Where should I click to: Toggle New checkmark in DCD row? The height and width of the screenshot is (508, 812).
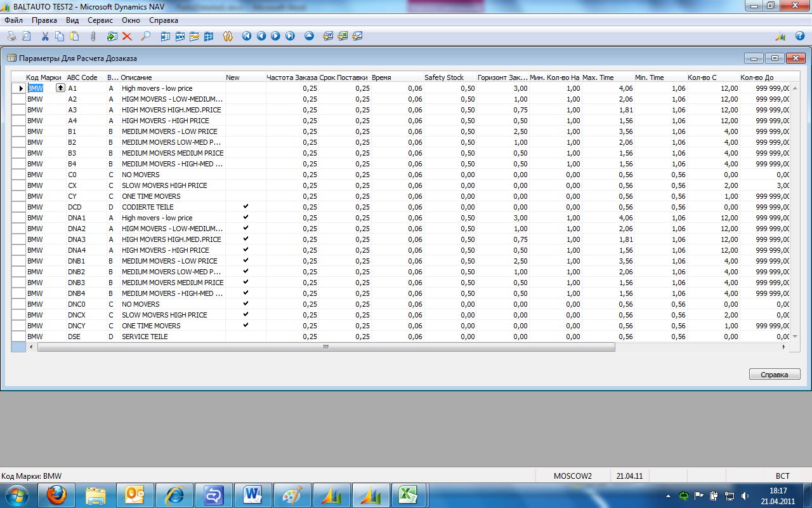pos(246,207)
